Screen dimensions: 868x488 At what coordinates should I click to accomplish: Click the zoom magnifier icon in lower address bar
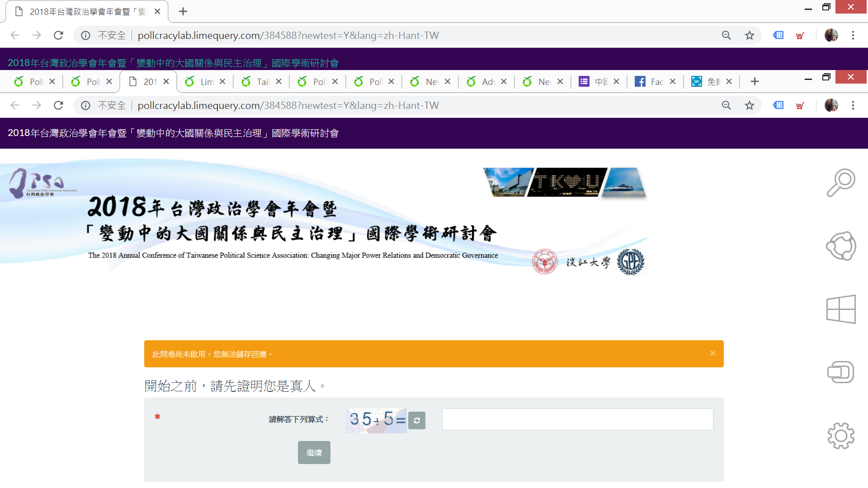(x=726, y=105)
